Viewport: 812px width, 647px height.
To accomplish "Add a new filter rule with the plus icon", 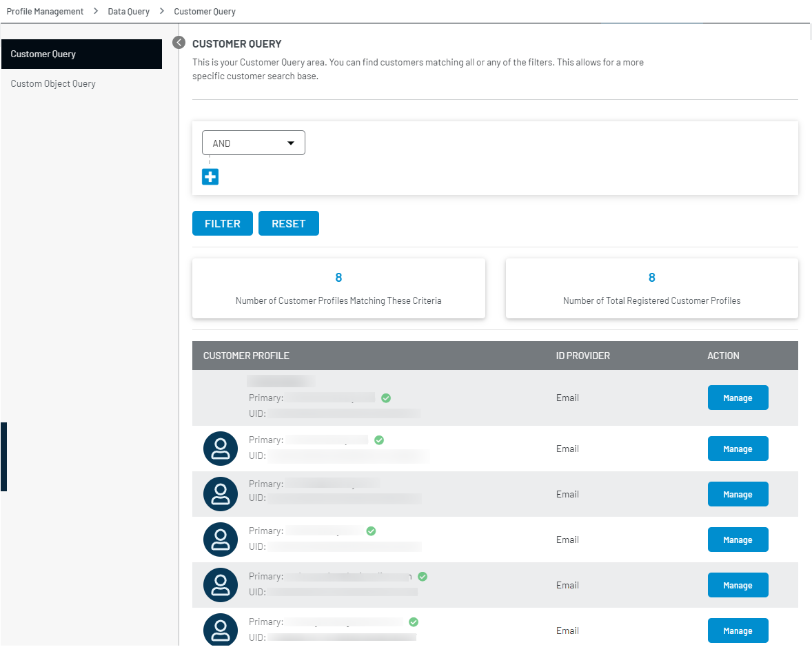I will coord(210,176).
